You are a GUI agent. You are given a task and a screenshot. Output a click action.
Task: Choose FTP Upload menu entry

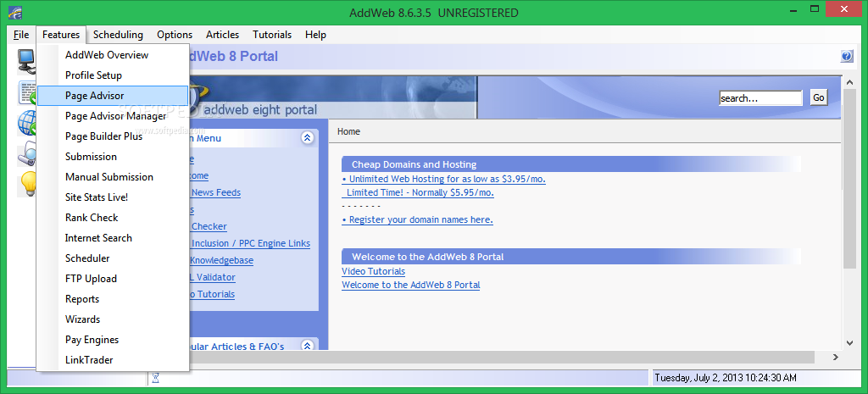pos(113,279)
